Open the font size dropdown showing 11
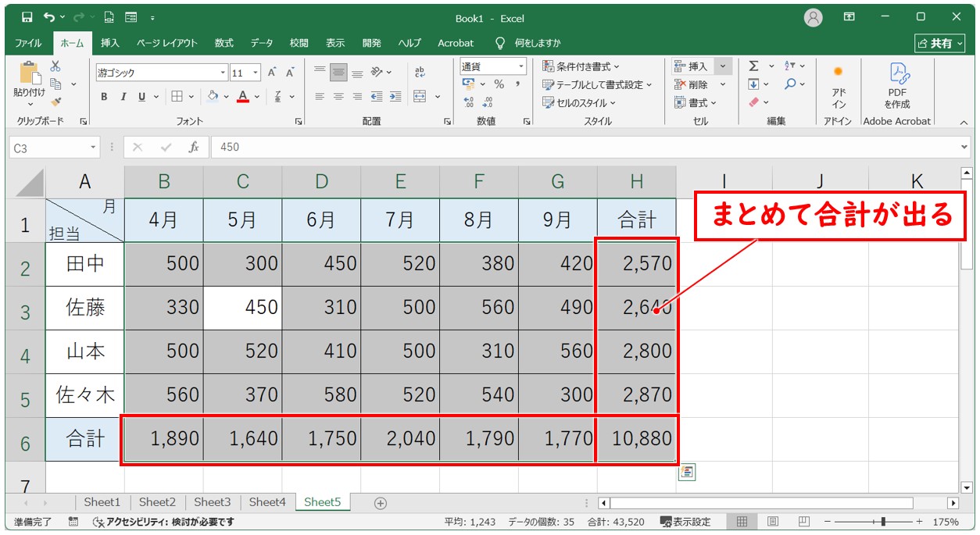The width and height of the screenshot is (980, 535). (256, 73)
